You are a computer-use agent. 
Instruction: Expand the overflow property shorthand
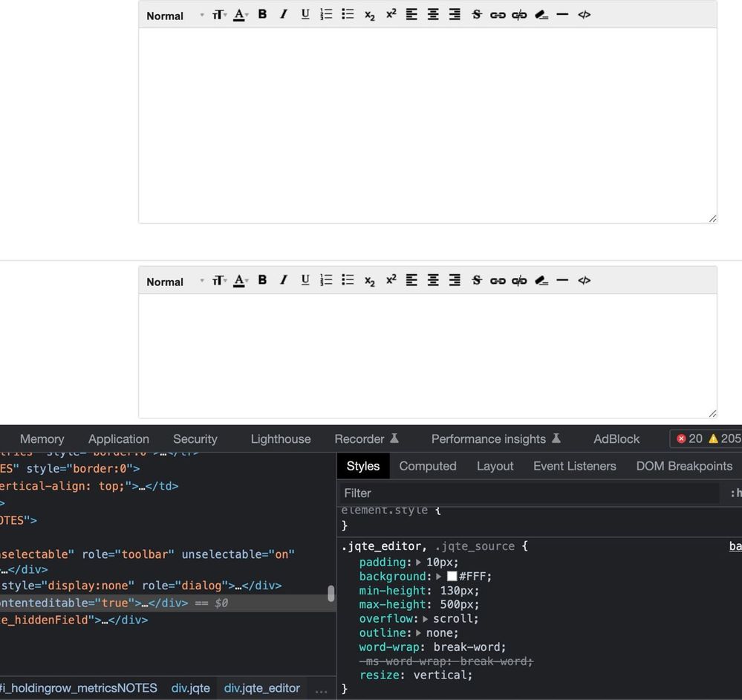[426, 618]
